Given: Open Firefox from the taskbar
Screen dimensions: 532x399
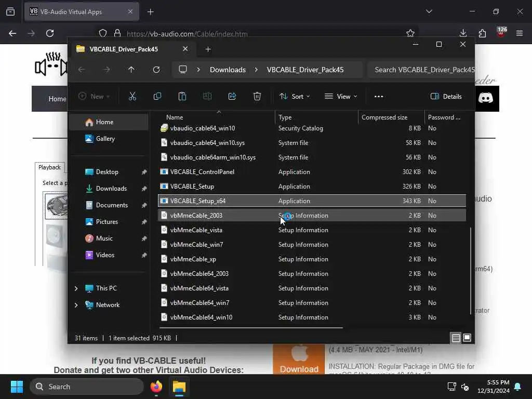Looking at the screenshot, I should click(156, 387).
